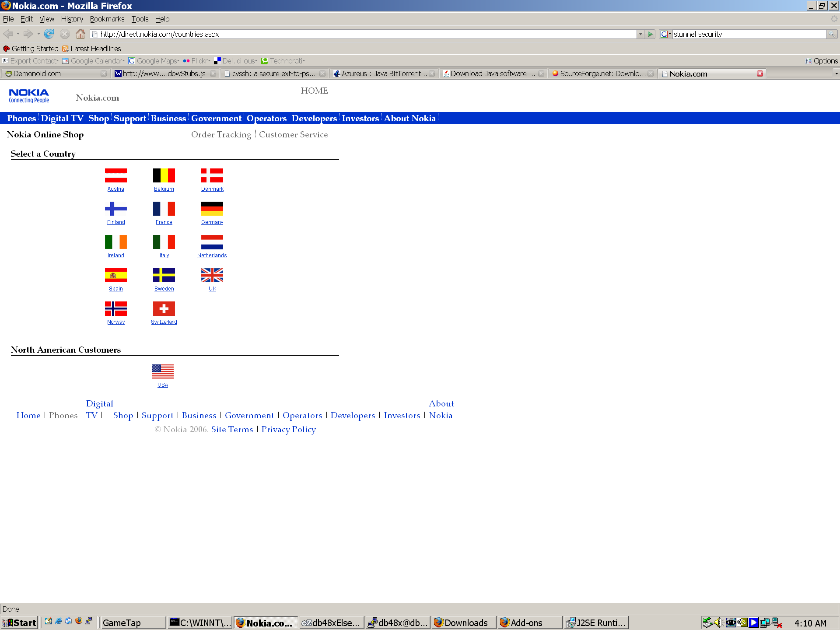Choose the Netherlands flag
The image size is (840, 630).
212,242
